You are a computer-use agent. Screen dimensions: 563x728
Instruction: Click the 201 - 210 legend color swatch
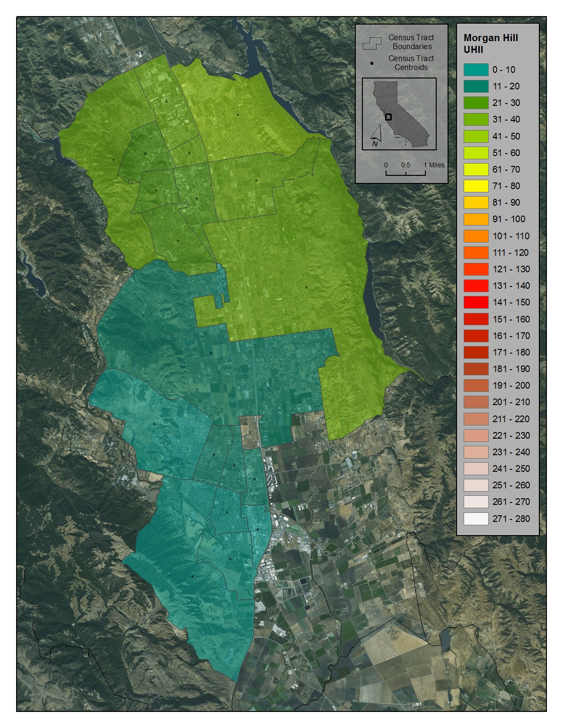click(x=475, y=402)
